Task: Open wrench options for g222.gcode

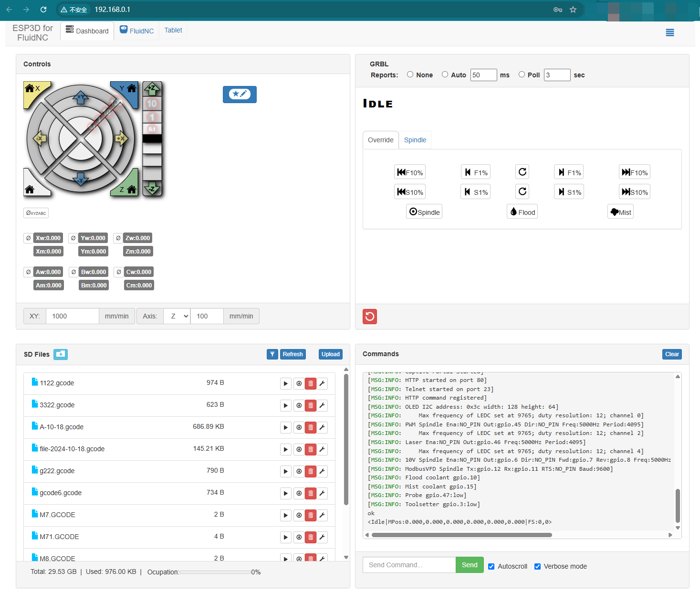Action: coord(322,471)
